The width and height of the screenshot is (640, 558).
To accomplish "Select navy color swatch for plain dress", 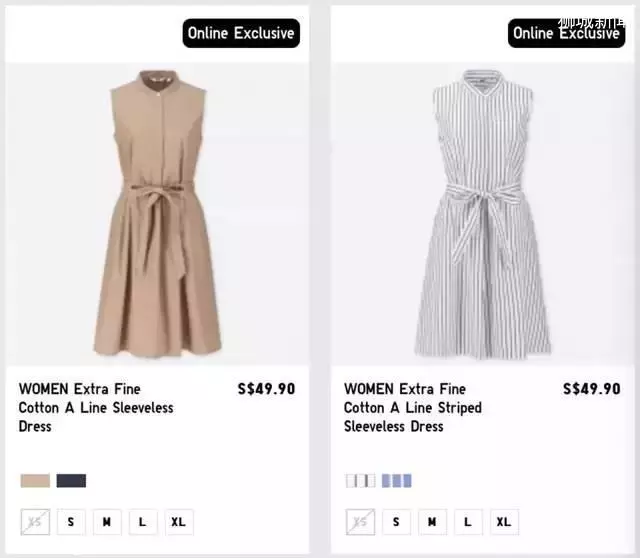I will (71, 480).
